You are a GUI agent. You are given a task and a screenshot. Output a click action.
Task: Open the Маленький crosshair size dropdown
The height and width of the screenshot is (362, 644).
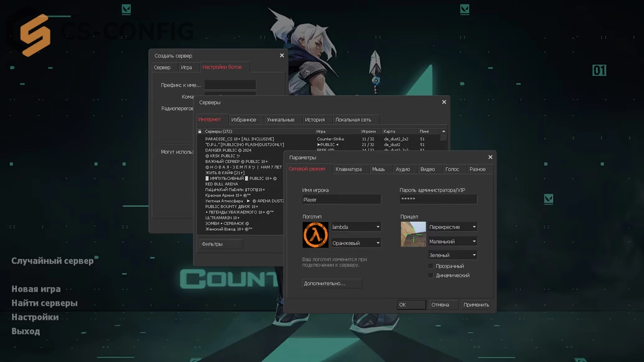coord(452,241)
